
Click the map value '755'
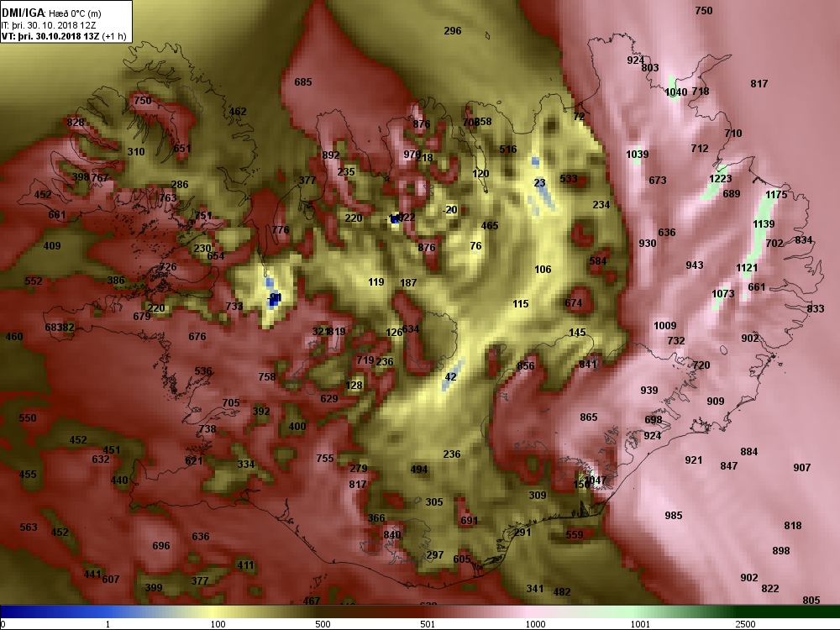coord(325,458)
